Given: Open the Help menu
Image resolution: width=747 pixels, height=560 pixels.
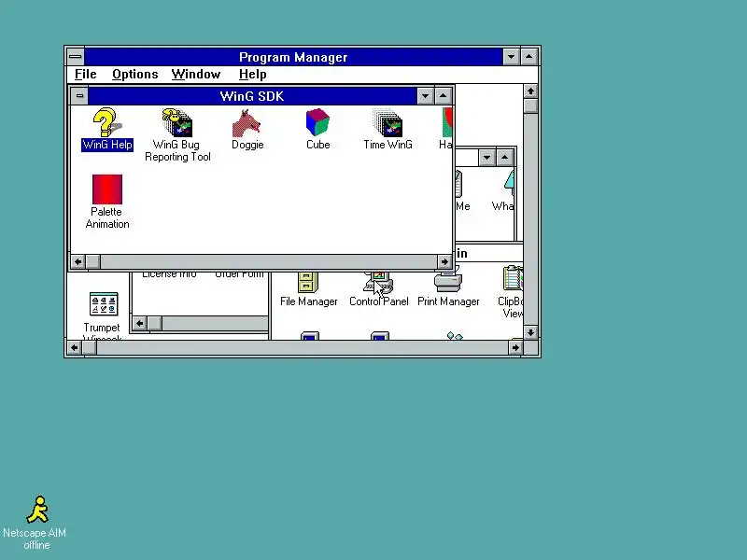Looking at the screenshot, I should (x=252, y=75).
